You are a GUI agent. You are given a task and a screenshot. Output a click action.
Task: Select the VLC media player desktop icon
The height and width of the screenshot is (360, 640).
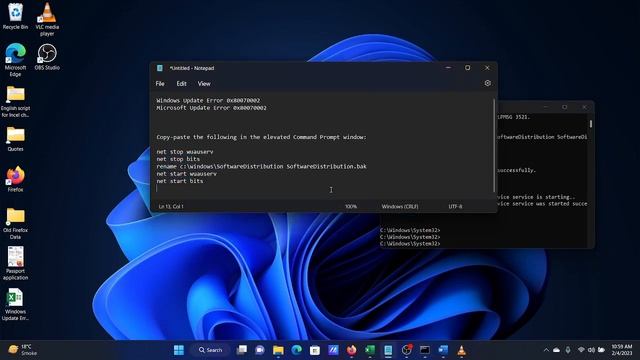(47, 19)
